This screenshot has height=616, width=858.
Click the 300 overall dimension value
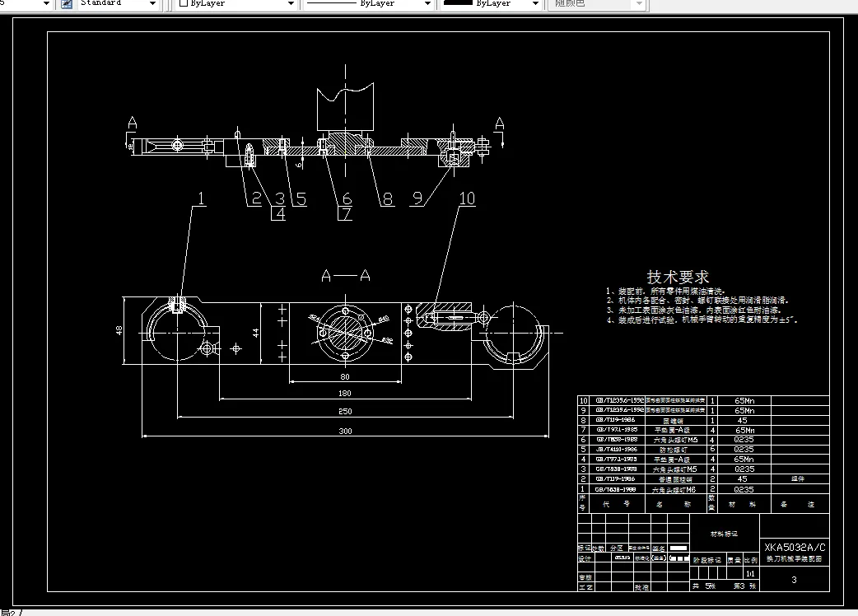point(345,431)
